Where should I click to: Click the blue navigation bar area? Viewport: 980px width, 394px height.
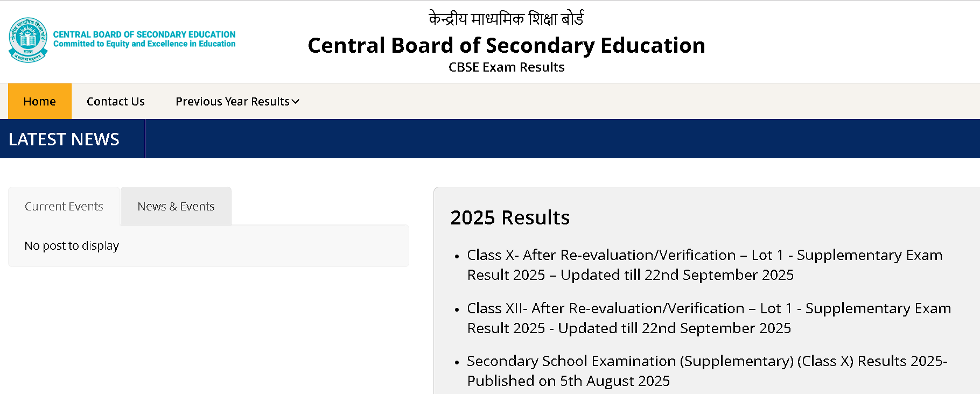(x=538, y=139)
